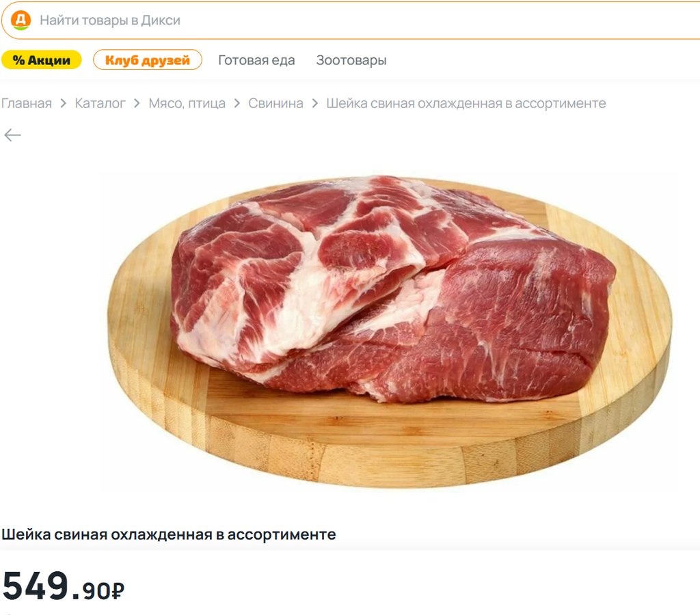This screenshot has height=615, width=700.
Task: Select the final Шейка свиная охлажденная breadcrumb
Action: (x=466, y=104)
